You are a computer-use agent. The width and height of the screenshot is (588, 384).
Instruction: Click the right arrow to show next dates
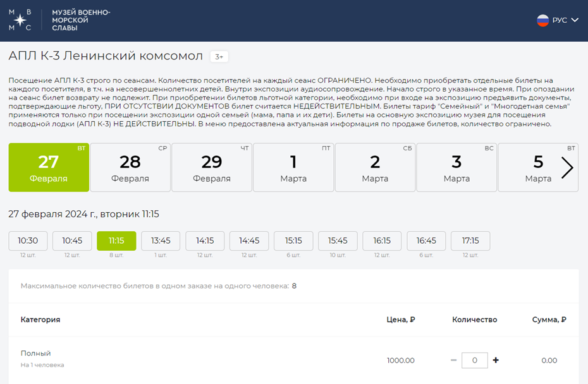coord(567,167)
